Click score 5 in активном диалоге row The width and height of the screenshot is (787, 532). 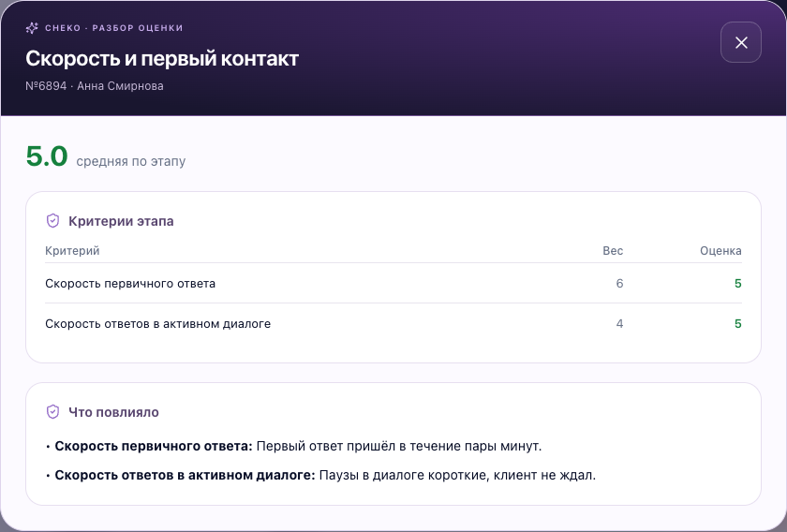click(738, 324)
